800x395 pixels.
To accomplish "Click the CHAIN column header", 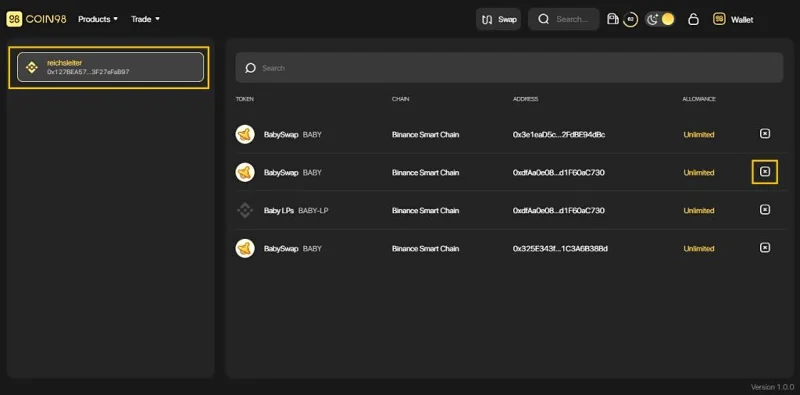I will pyautogui.click(x=401, y=99).
